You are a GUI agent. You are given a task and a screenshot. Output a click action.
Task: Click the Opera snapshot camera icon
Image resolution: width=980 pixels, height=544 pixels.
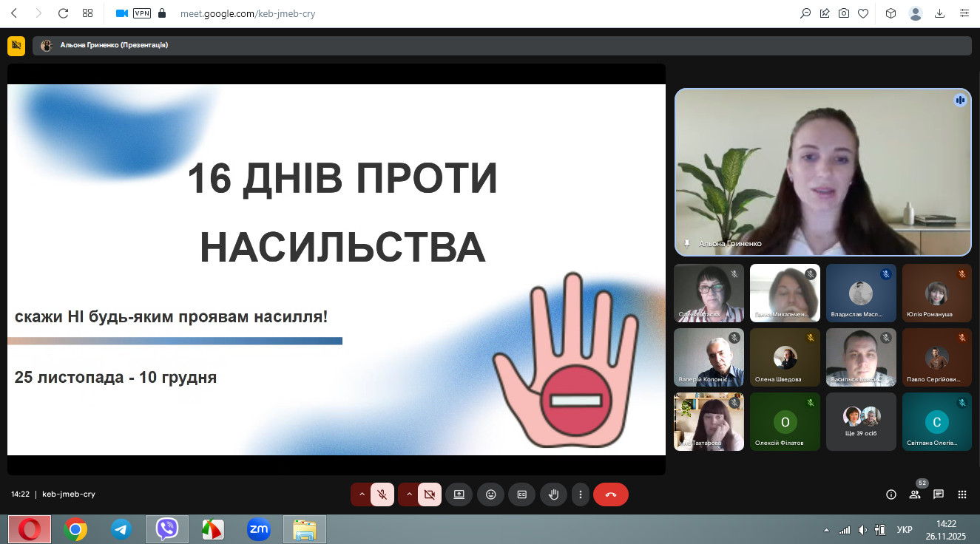(x=844, y=13)
